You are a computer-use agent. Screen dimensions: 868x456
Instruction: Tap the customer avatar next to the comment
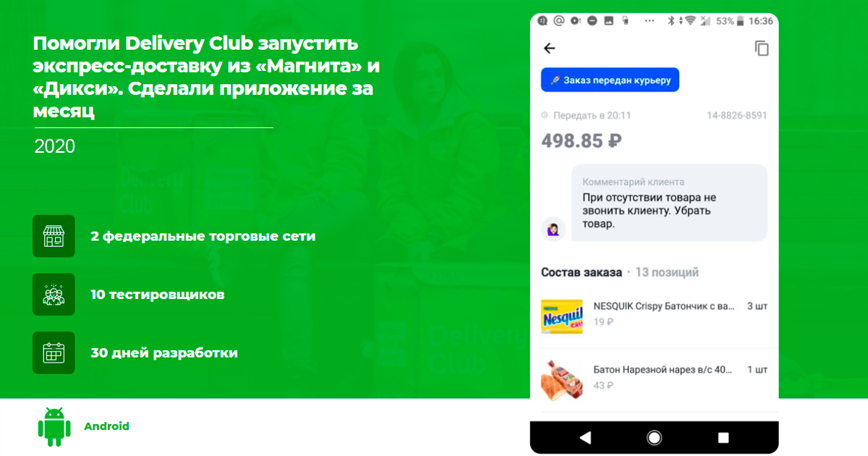[553, 229]
